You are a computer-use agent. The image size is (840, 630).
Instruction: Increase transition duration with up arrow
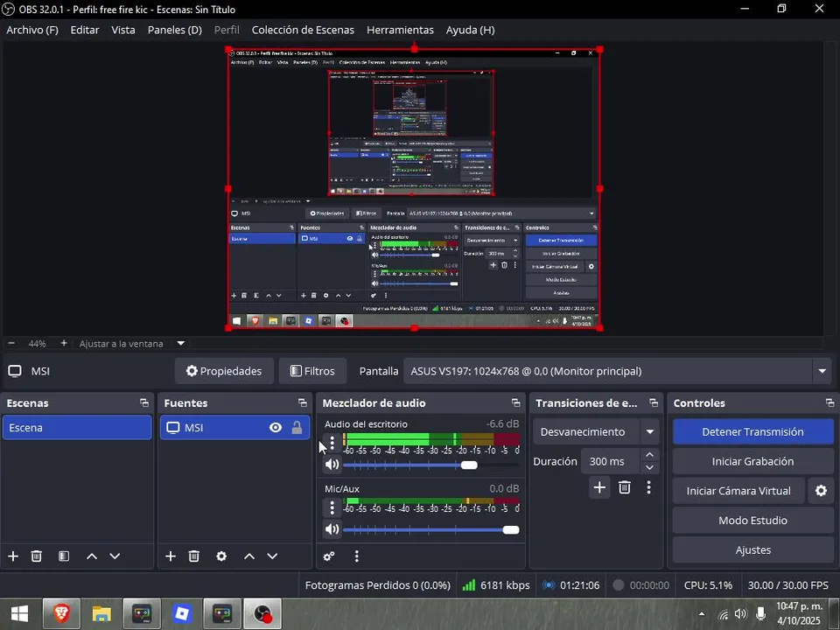coord(649,455)
